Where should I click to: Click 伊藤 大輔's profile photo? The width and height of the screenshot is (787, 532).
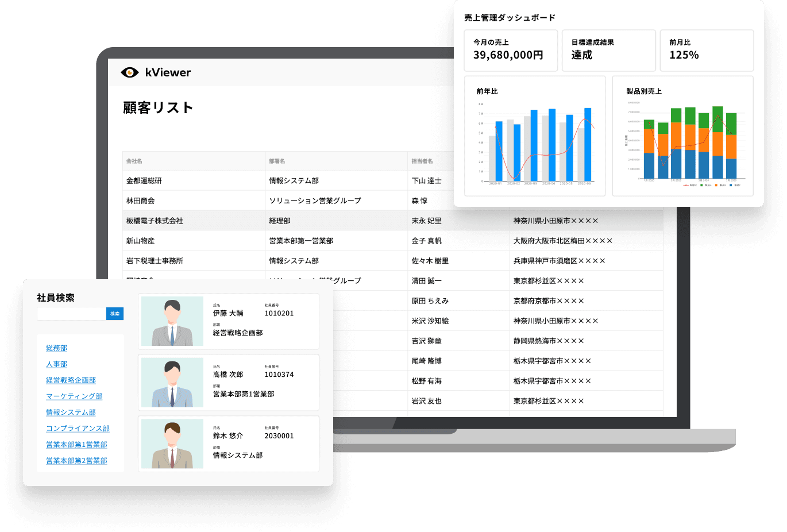[x=172, y=321]
